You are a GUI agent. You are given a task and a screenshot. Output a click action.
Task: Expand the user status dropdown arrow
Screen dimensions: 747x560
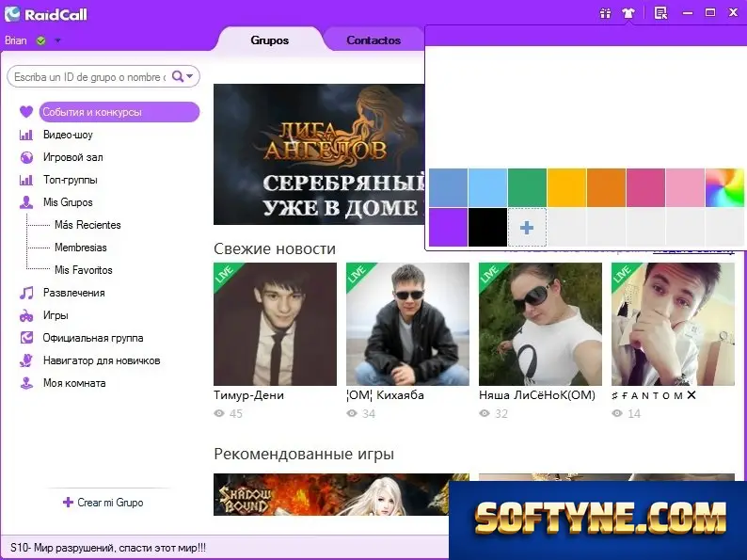pos(57,40)
